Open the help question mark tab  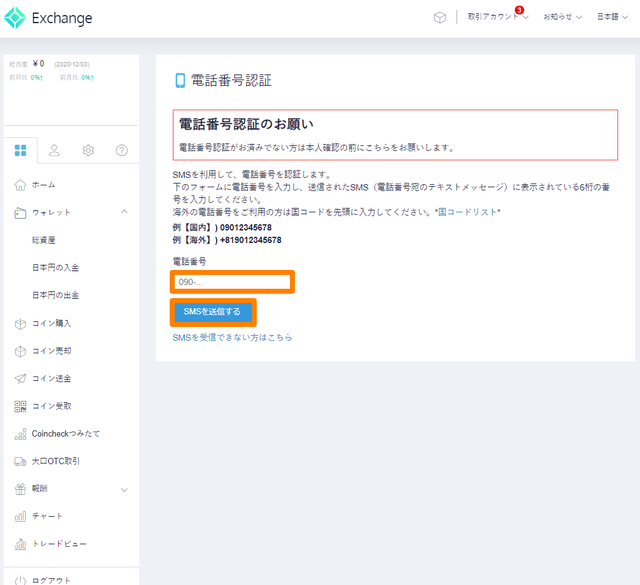122,150
